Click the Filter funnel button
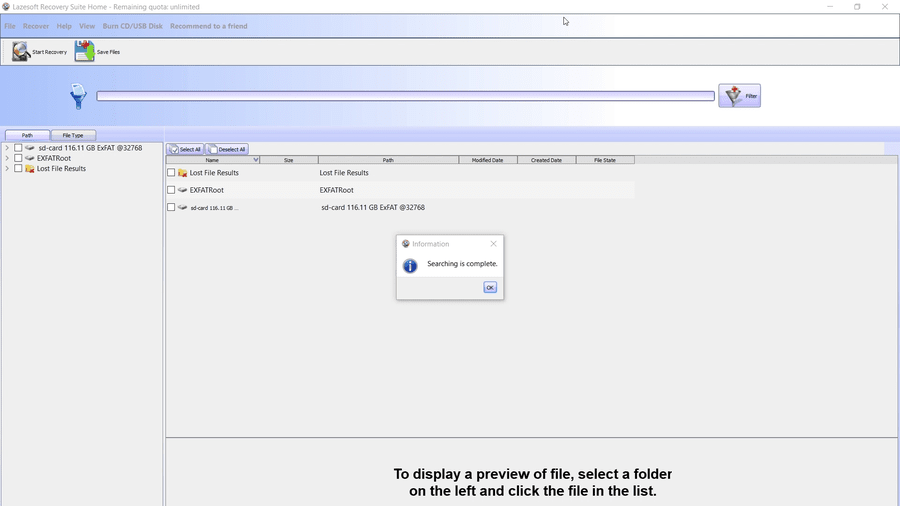Screen dimensions: 900x506 pyautogui.click(x=739, y=96)
